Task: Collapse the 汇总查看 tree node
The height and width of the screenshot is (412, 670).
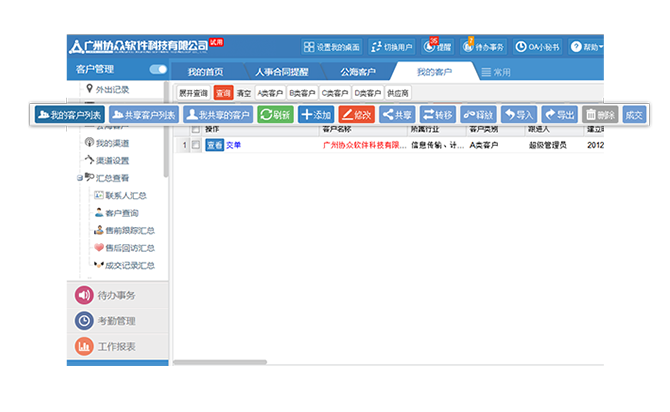Action: (x=80, y=178)
